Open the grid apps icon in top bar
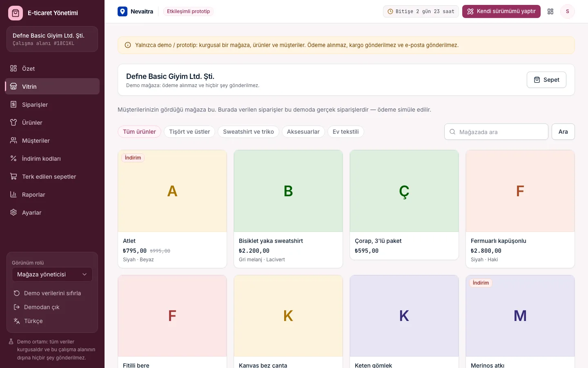Image resolution: width=588 pixels, height=368 pixels. pyautogui.click(x=550, y=11)
